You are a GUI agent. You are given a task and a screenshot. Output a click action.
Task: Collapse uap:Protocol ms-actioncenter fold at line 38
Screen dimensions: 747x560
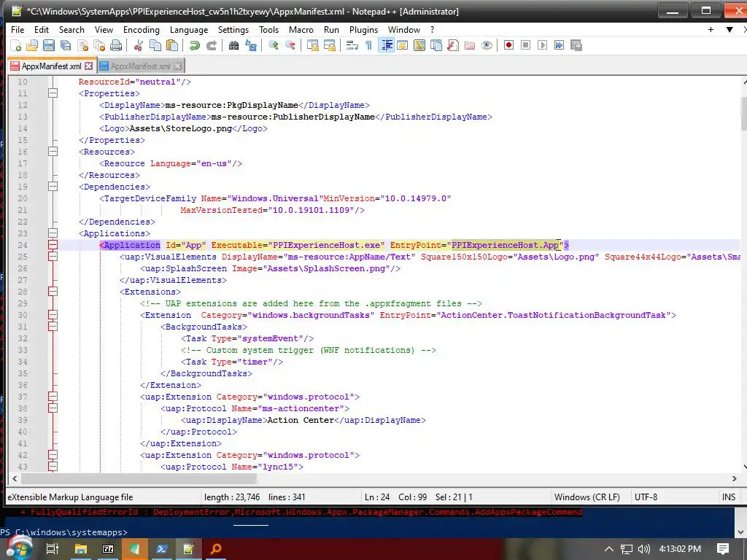[53, 408]
